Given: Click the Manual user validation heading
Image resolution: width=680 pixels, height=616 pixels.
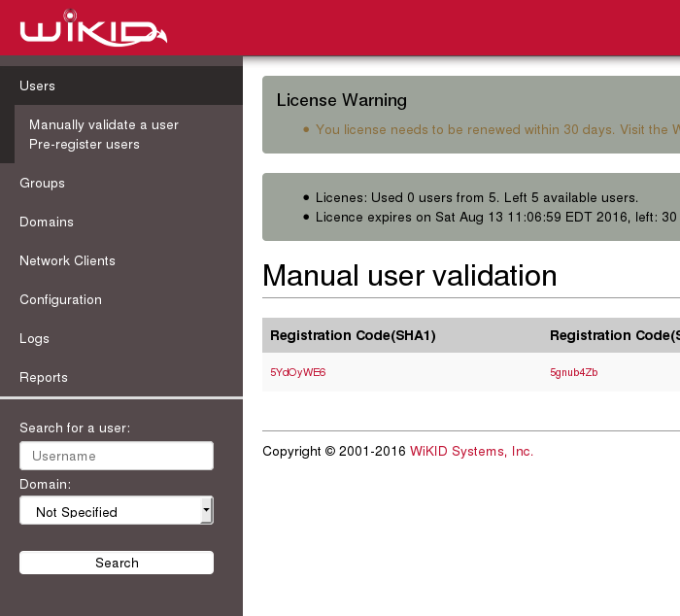Looking at the screenshot, I should tap(409, 276).
